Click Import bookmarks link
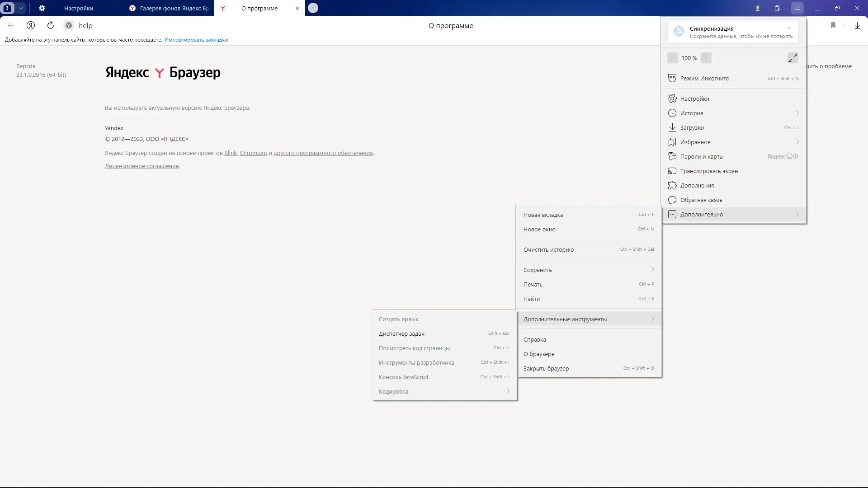 pos(196,40)
